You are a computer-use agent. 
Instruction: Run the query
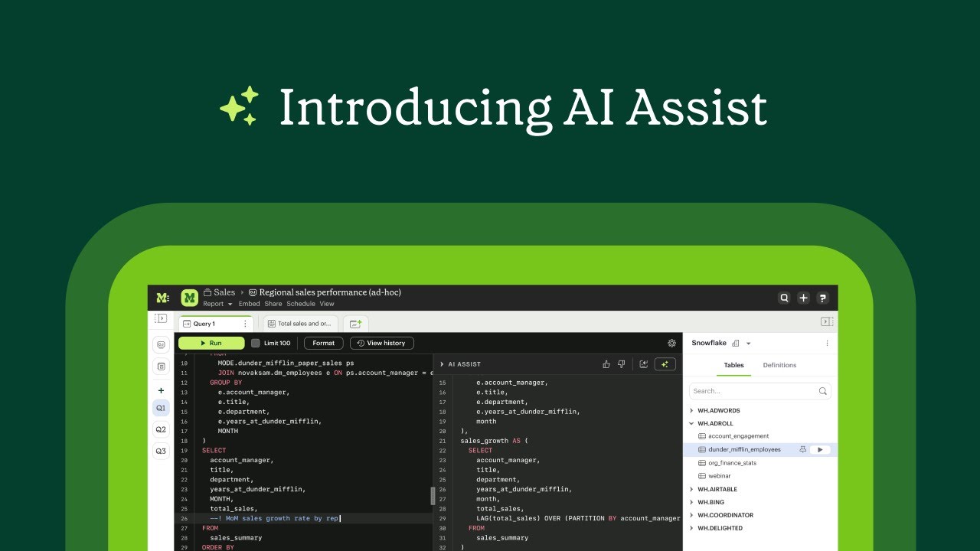211,344
